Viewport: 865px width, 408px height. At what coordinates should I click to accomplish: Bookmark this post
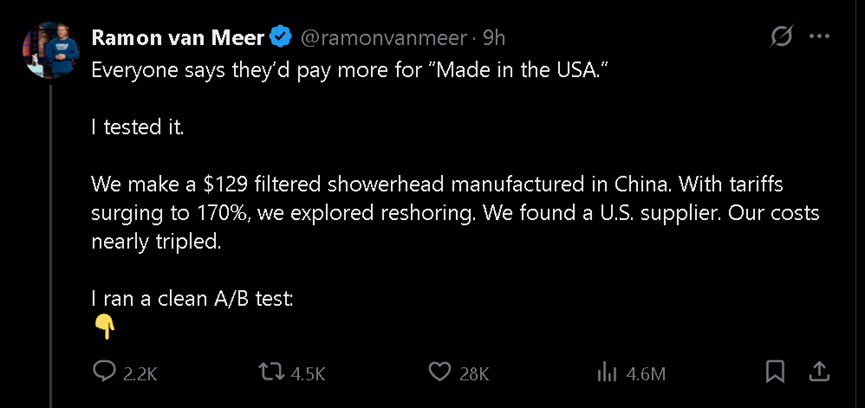[775, 372]
